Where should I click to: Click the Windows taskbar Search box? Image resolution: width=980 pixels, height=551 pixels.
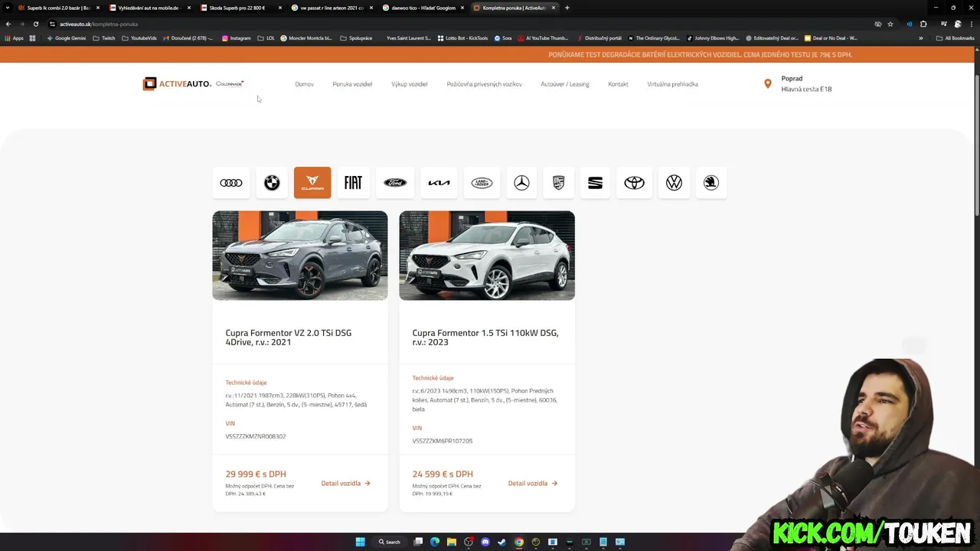click(389, 542)
